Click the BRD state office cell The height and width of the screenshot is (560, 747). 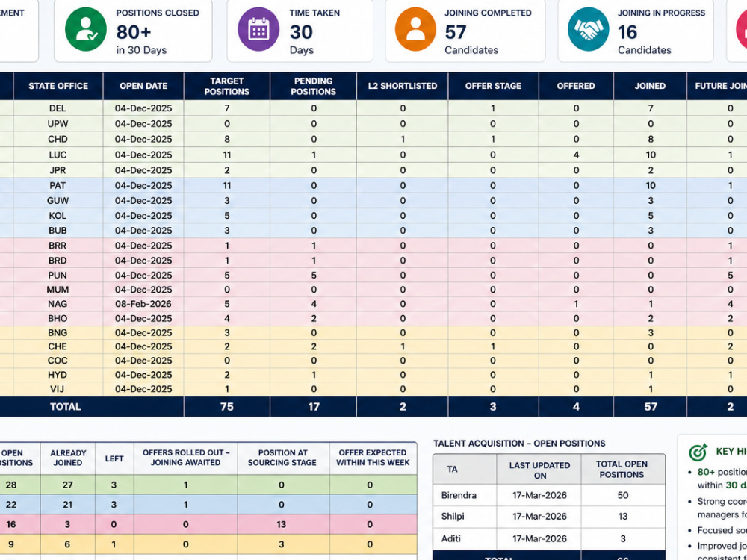pos(58,261)
